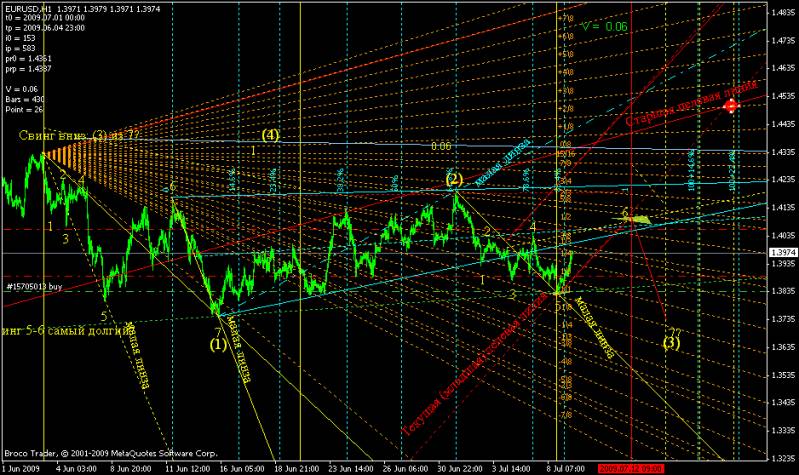This screenshot has height=475, width=799.
Task: Click the yellow wave label (3)
Action: click(x=672, y=342)
